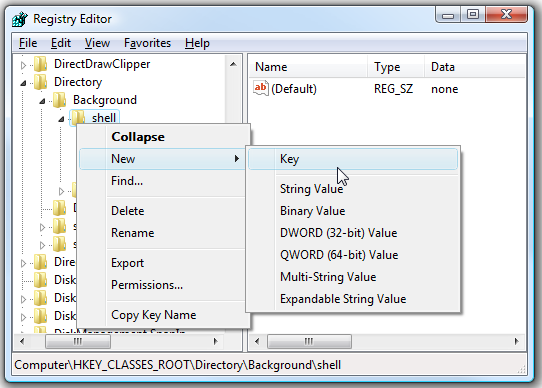This screenshot has height=388, width=542.
Task: Click the Data column header
Action: click(475, 67)
